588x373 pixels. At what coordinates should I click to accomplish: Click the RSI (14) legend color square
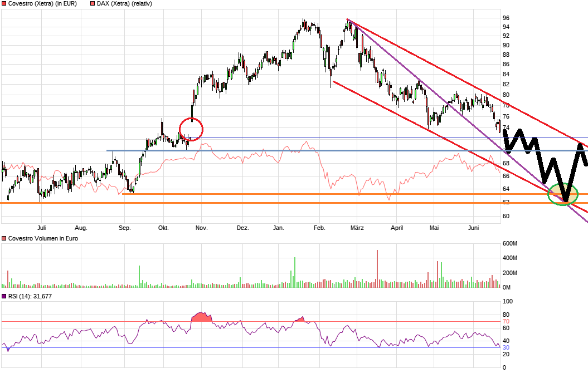point(4,296)
